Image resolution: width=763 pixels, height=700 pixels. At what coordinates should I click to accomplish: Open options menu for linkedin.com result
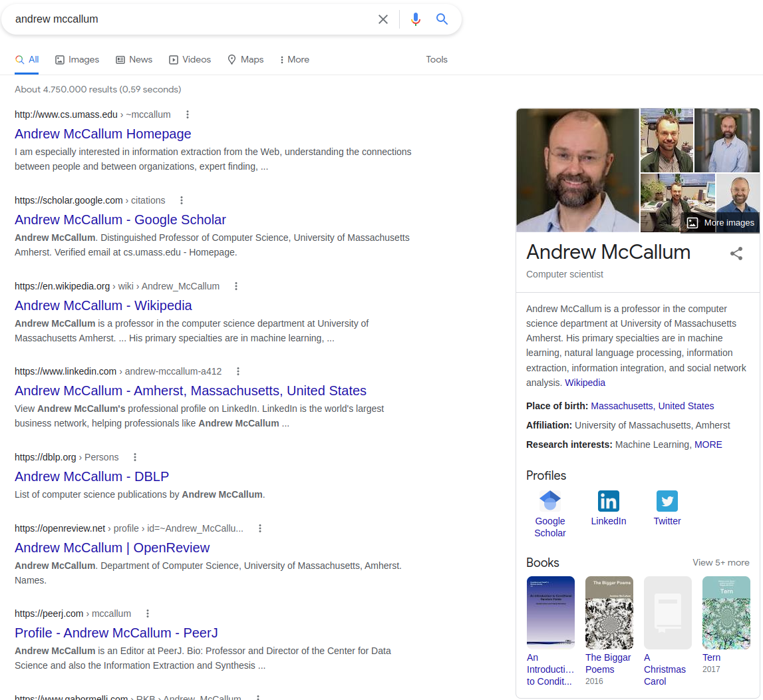[238, 371]
